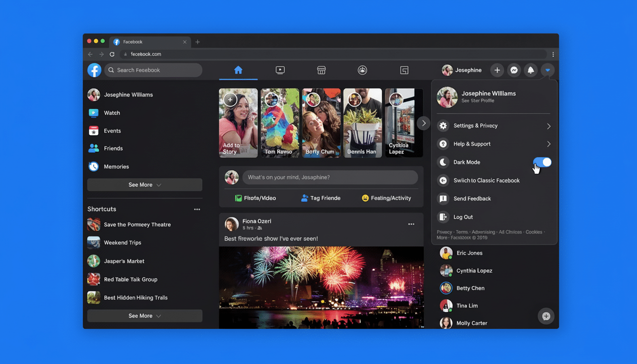Click the Facebook logo
This screenshot has height=364, width=637.
(x=94, y=70)
